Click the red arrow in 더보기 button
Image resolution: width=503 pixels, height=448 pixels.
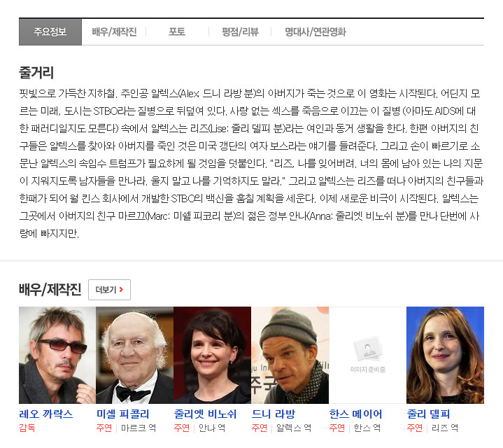[122, 290]
